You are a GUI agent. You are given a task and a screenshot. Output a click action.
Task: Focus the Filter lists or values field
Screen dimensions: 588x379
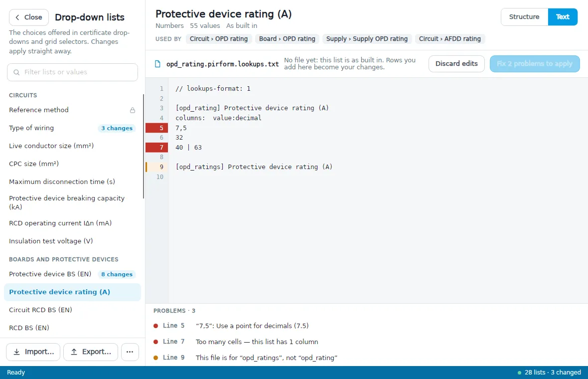(72, 72)
